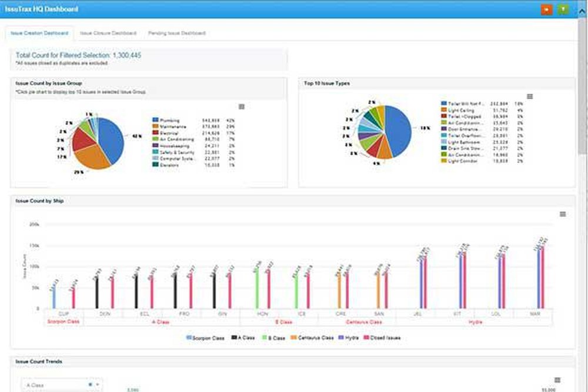The image size is (588, 392).
Task: Switch to Issue Closure Dashboard tab
Action: [108, 33]
